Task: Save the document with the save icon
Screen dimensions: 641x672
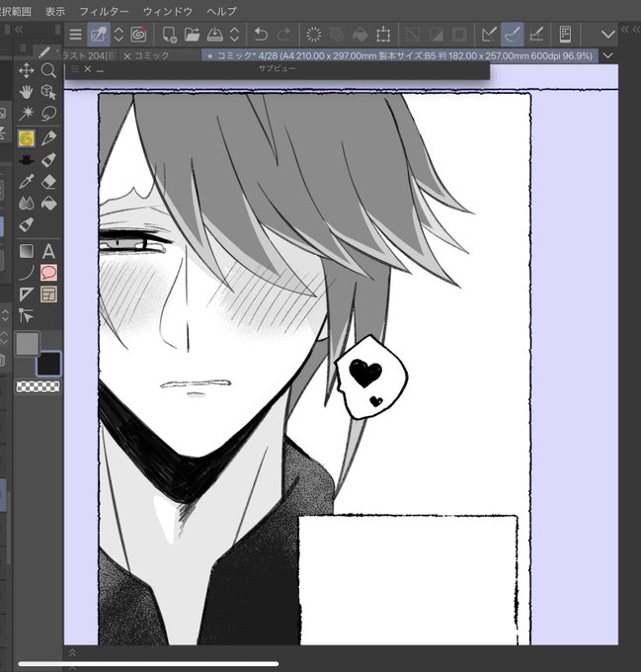Action: [x=215, y=35]
